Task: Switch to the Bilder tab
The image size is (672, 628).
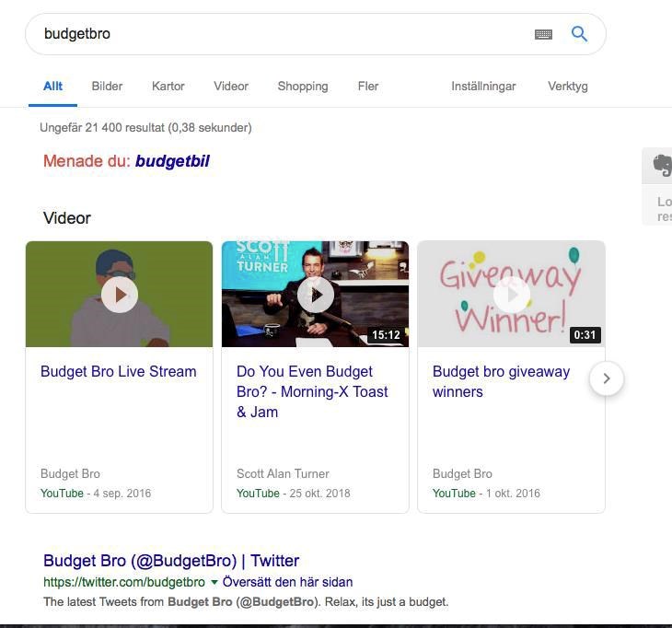Action: click(107, 86)
